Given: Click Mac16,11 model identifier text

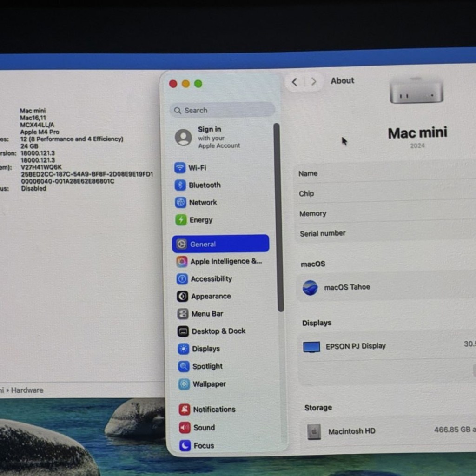Looking at the screenshot, I should point(33,118).
